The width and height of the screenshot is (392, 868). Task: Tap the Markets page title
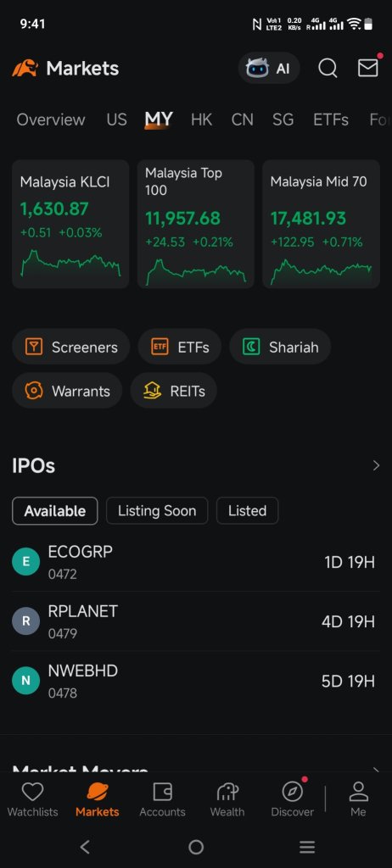(x=82, y=69)
